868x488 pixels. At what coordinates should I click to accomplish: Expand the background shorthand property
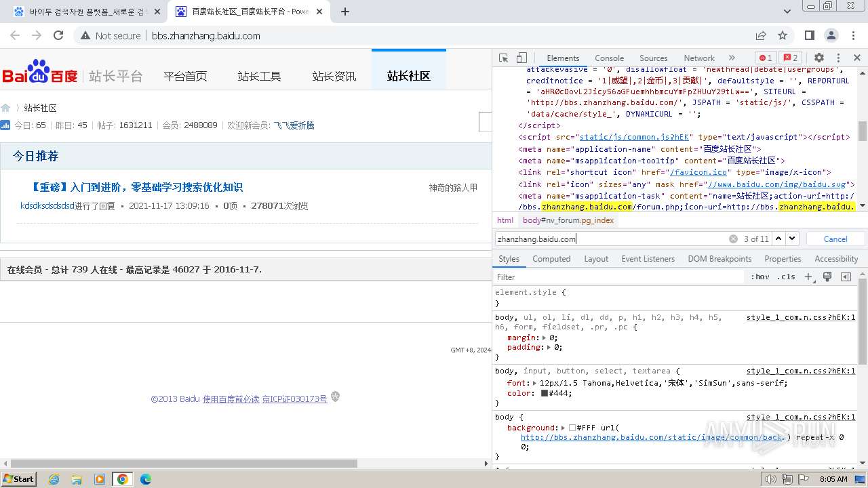pos(564,428)
